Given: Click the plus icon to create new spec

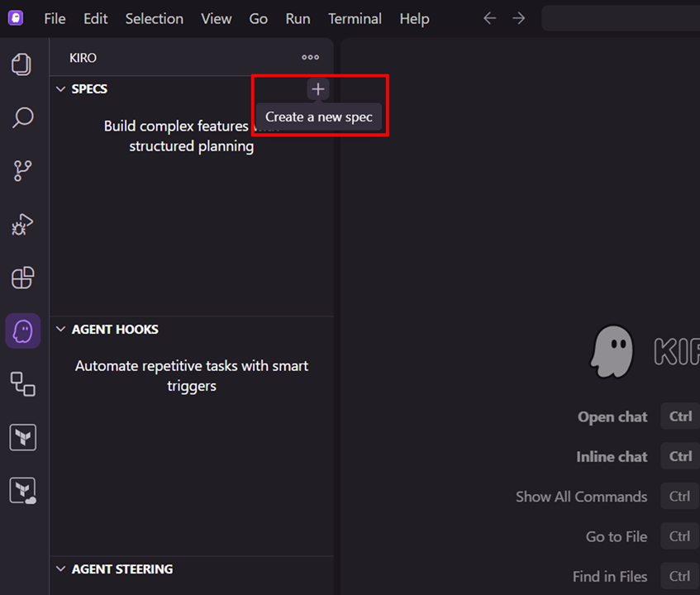Looking at the screenshot, I should [318, 89].
